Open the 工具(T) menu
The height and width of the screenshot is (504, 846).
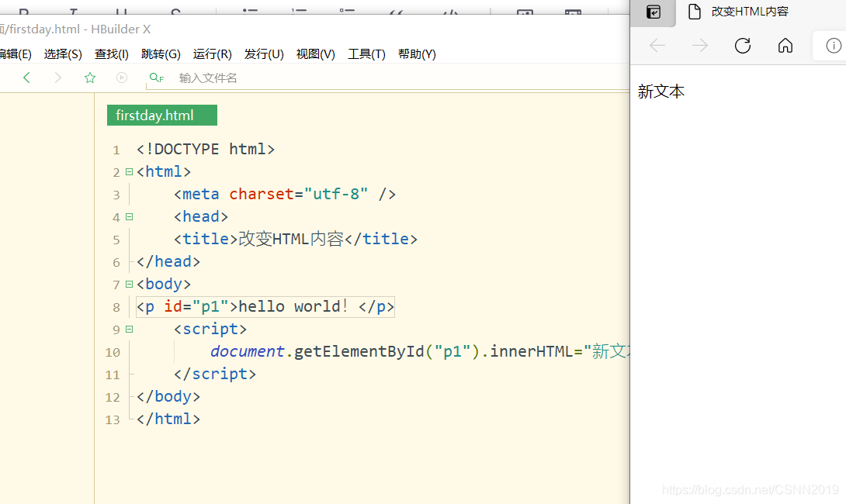pyautogui.click(x=366, y=54)
